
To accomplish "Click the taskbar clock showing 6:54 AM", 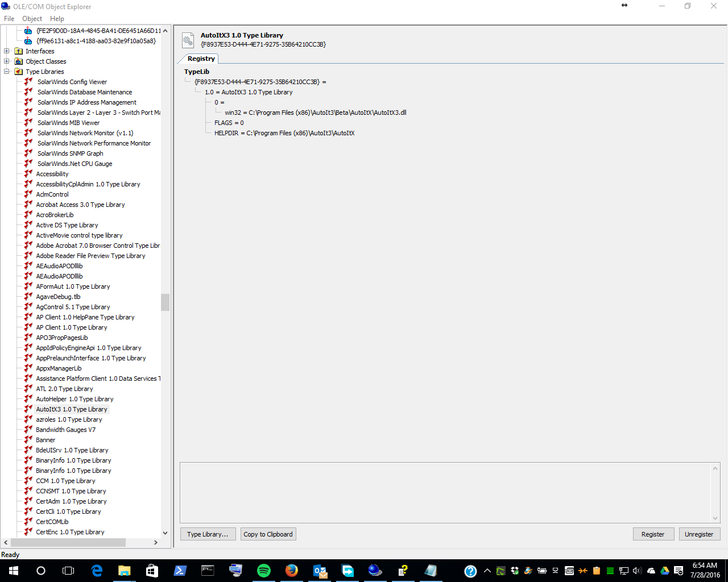I will (x=705, y=571).
